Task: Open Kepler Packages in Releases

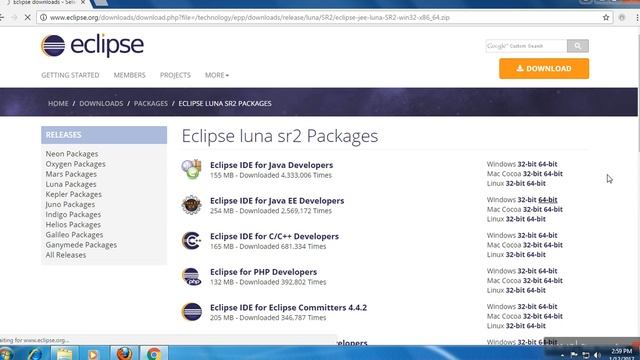Action: pyautogui.click(x=73, y=194)
